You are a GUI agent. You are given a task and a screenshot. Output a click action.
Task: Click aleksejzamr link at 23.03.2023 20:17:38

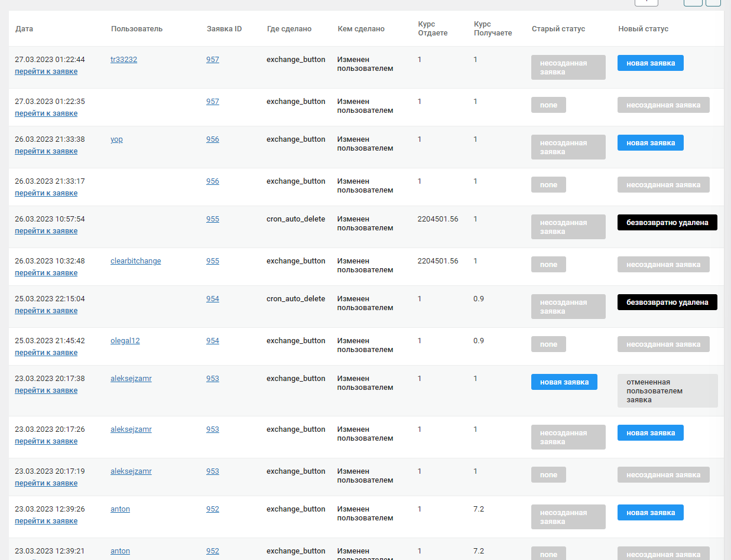131,379
